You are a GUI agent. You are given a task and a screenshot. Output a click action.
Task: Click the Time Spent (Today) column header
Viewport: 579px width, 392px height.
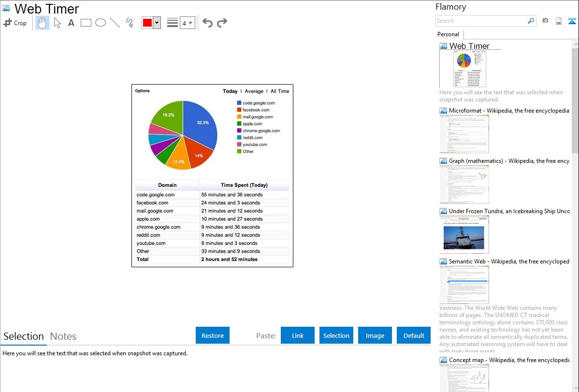244,185
